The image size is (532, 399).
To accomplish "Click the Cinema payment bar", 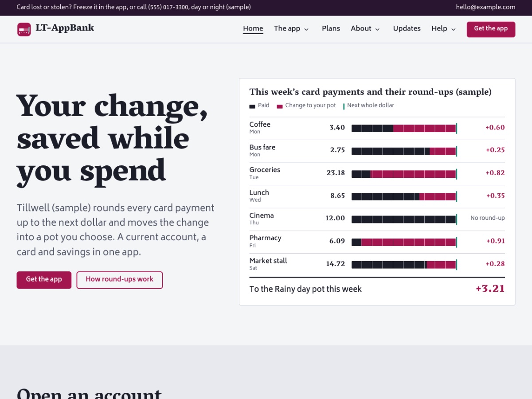I will (404, 219).
